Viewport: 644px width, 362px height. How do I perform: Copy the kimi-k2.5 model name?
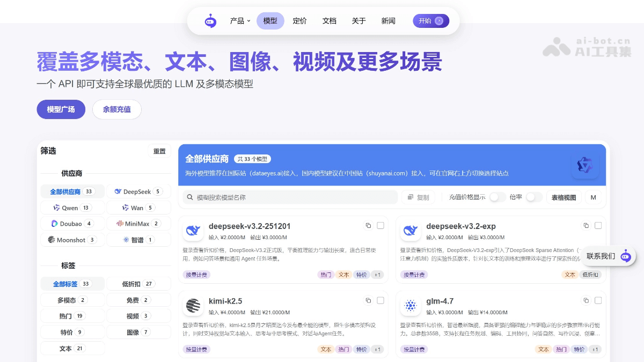coord(368,301)
